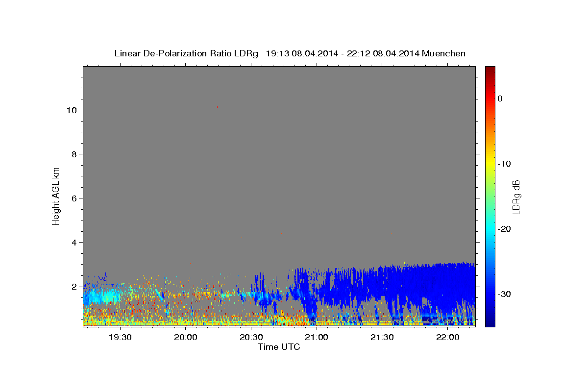Viewport: 588px width, 392px height.
Task: Click the cyan layer near 19:30 at 1.5 km
Action: tap(104, 296)
